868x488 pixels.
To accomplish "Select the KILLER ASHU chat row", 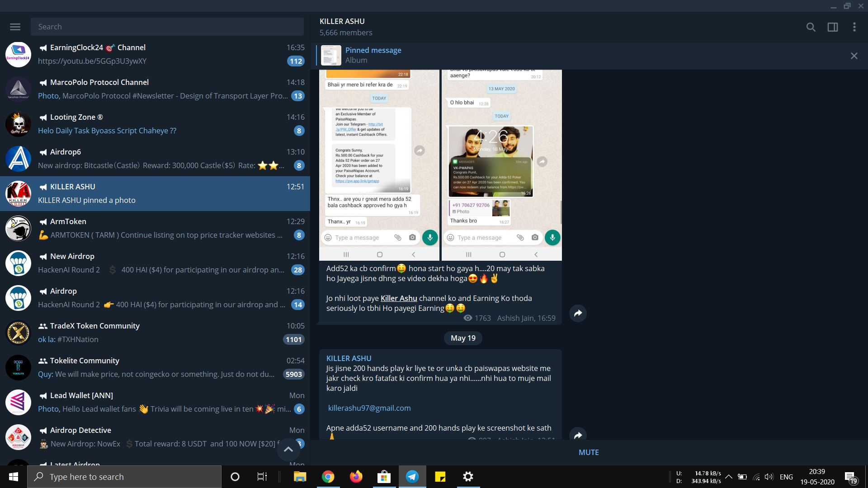I will [155, 193].
